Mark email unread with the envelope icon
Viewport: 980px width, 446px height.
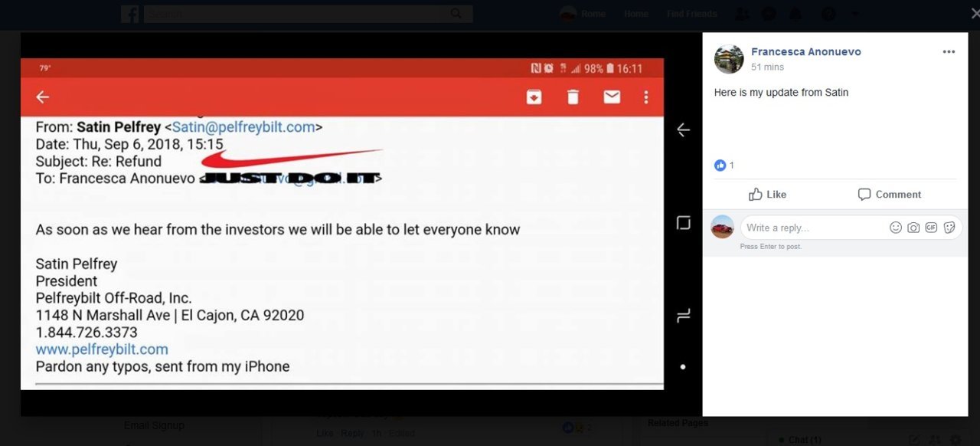coord(612,97)
